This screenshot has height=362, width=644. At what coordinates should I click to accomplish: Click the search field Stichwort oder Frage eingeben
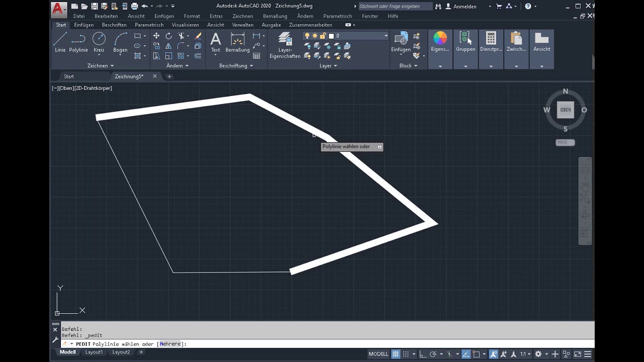[x=395, y=7]
